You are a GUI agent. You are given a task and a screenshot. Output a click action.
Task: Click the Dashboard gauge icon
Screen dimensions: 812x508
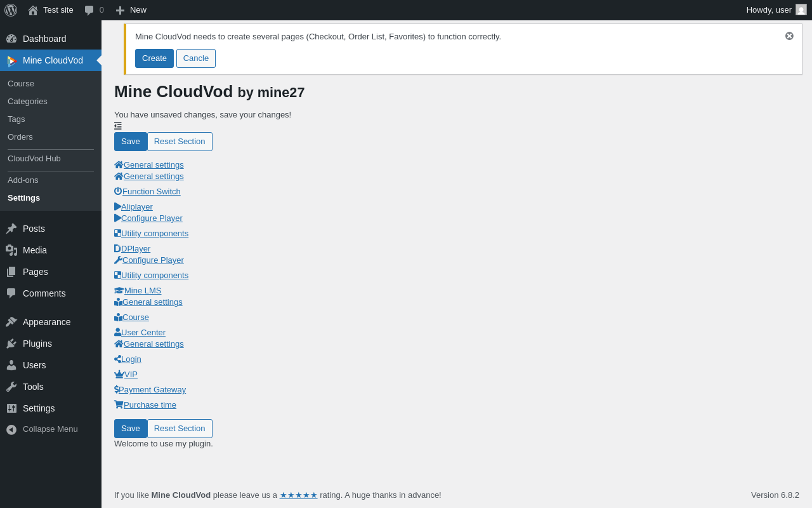[x=11, y=39]
